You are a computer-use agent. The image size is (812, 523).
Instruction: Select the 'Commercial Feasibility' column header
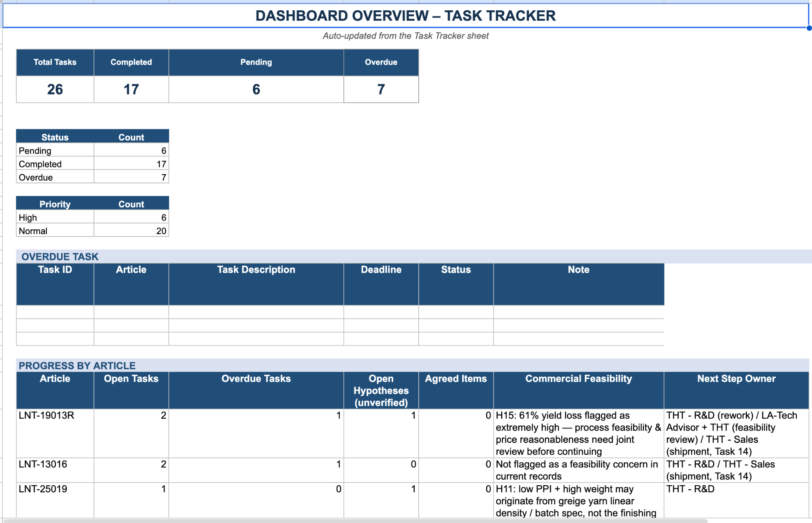(x=579, y=390)
